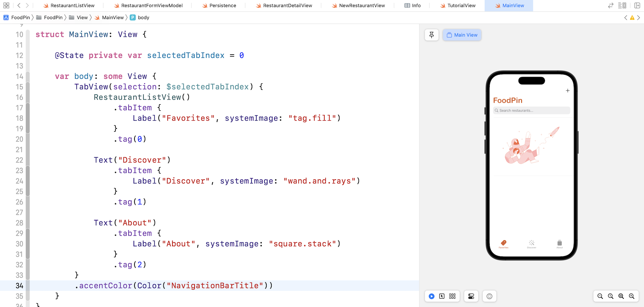Zoom out of the preview canvas
644x307 pixels.
(600, 296)
